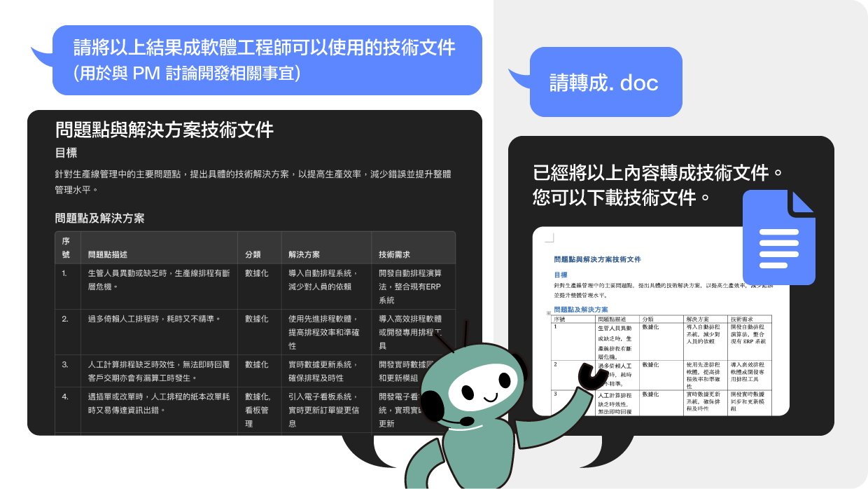Click the "技術需求" column header in dark table
868x489 pixels.
[x=394, y=254]
